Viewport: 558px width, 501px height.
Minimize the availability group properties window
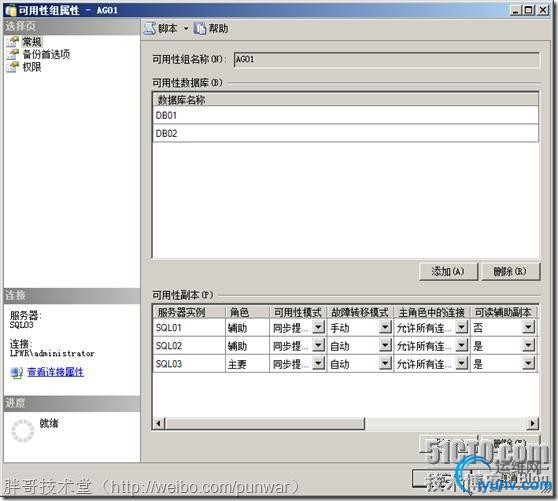pos(516,10)
